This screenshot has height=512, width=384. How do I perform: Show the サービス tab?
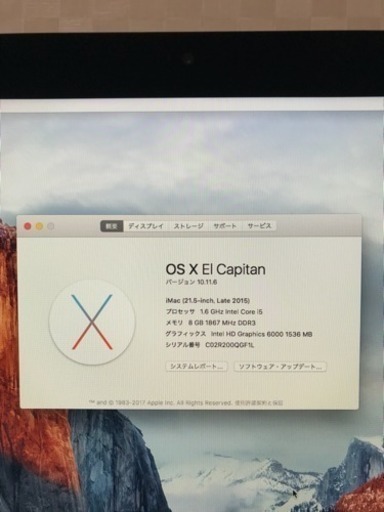click(259, 226)
